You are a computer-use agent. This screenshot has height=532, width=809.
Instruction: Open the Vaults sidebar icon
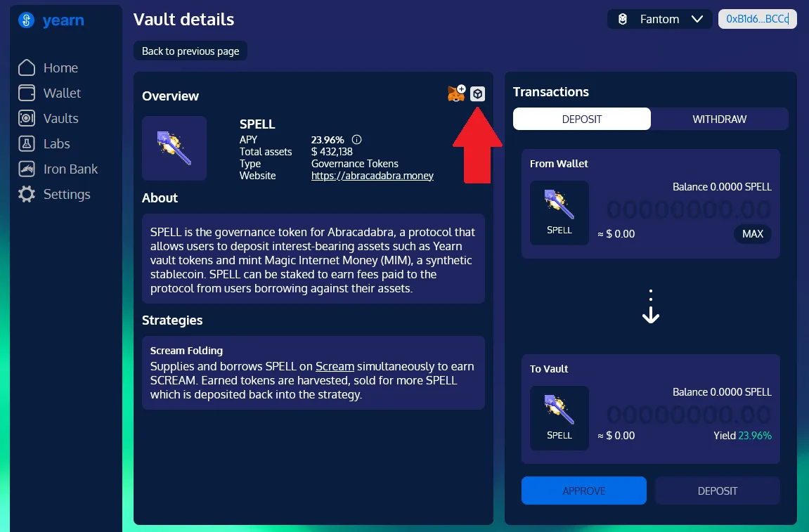point(26,118)
